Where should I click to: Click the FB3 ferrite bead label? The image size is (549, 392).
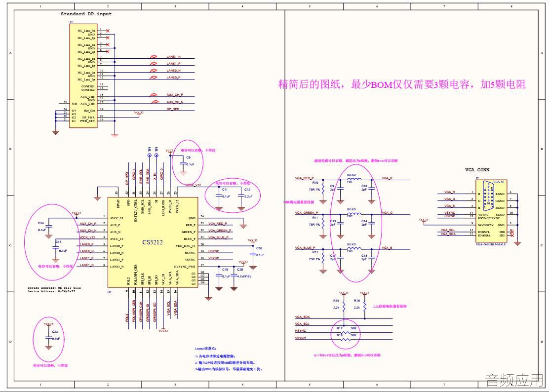point(350,251)
